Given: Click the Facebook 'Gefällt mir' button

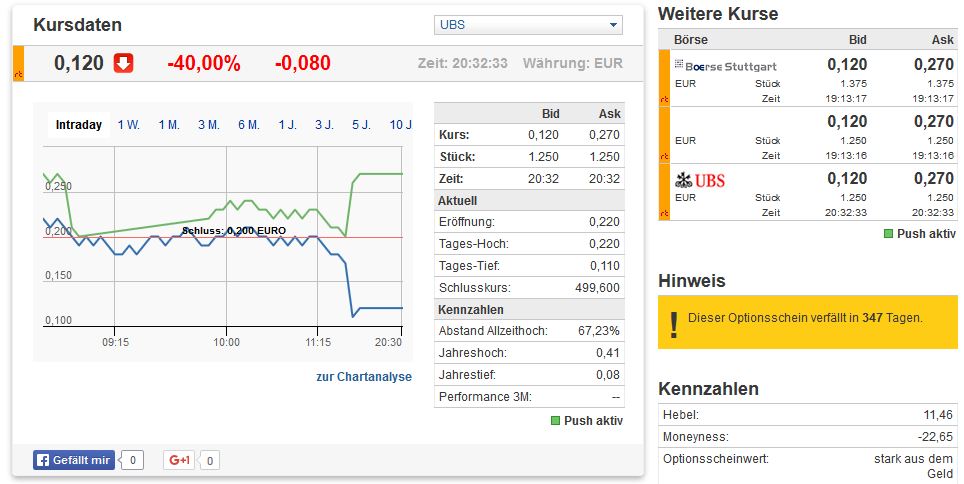Looking at the screenshot, I should coord(74,460).
